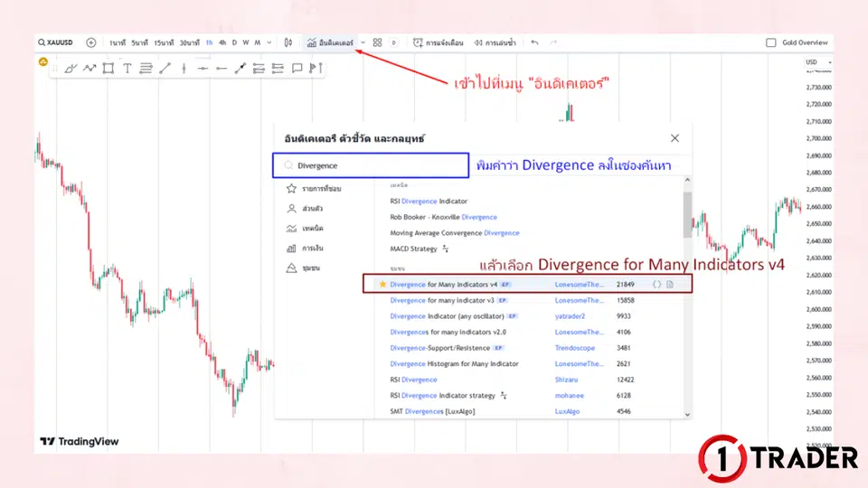This screenshot has width=868, height=488.
Task: Toggle the Gold Overview layout checkbox
Action: click(x=770, y=42)
